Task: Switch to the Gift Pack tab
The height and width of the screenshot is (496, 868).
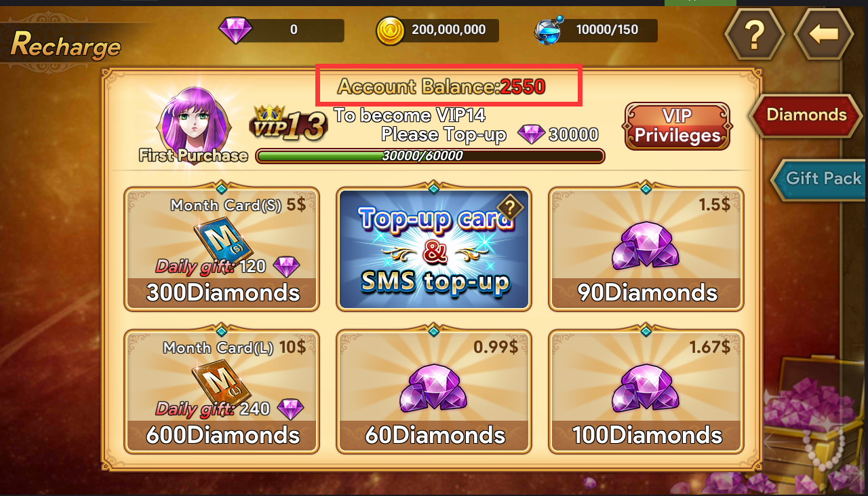Action: pos(818,179)
